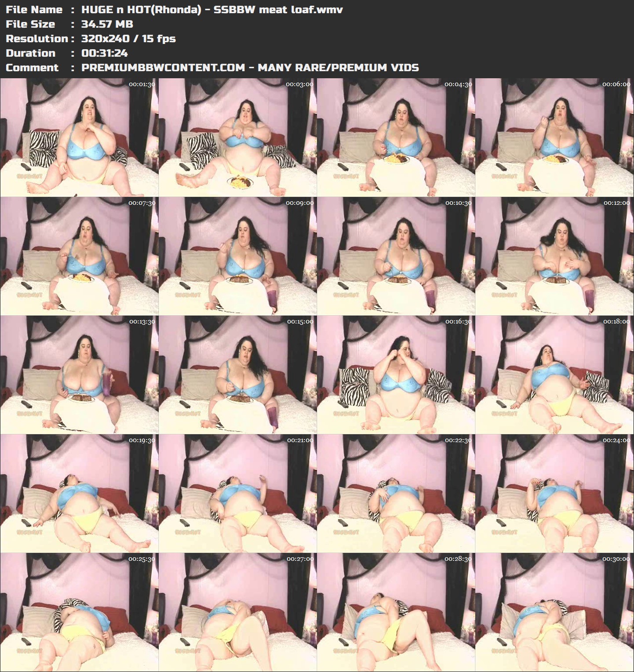Pick the preview captured at 00:15:00
This screenshot has height=672, width=634.
pyautogui.click(x=237, y=374)
